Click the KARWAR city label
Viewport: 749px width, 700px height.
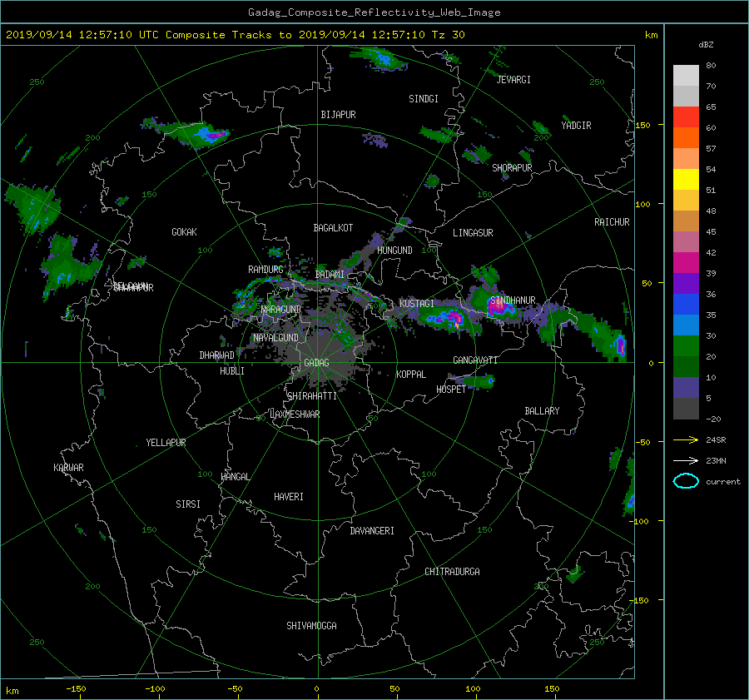tap(68, 468)
